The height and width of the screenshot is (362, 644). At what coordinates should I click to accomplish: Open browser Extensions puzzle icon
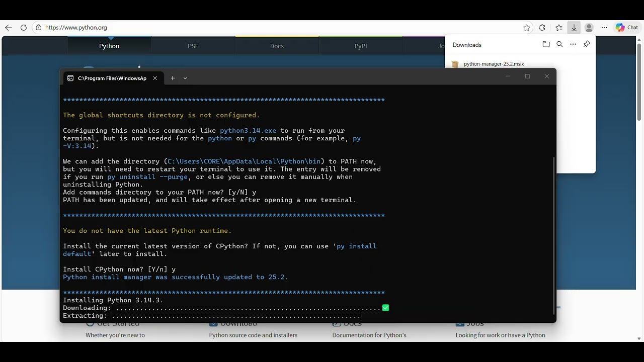(542, 28)
